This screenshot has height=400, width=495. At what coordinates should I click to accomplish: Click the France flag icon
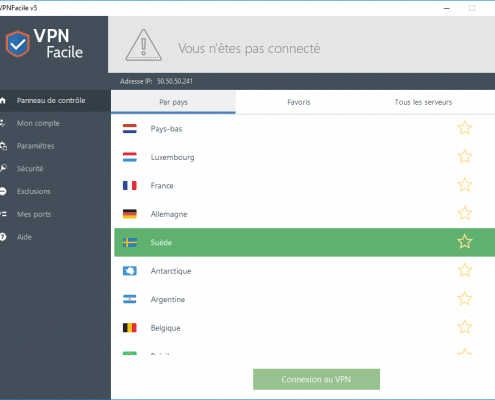[130, 185]
